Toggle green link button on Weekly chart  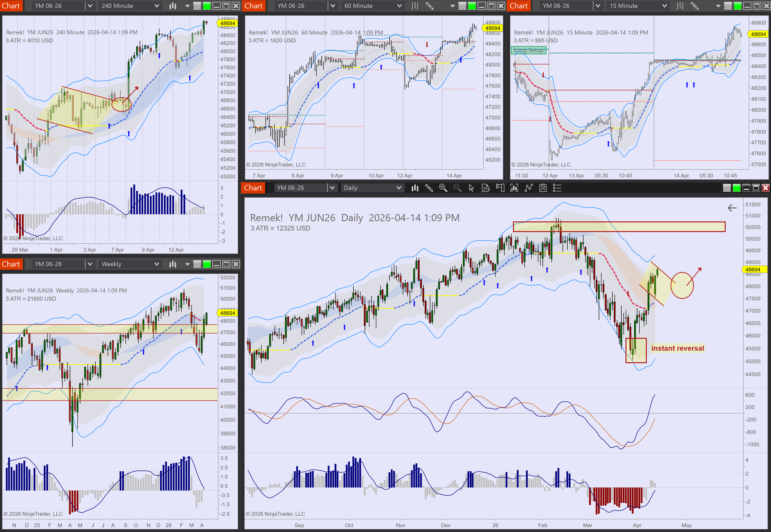point(207,264)
